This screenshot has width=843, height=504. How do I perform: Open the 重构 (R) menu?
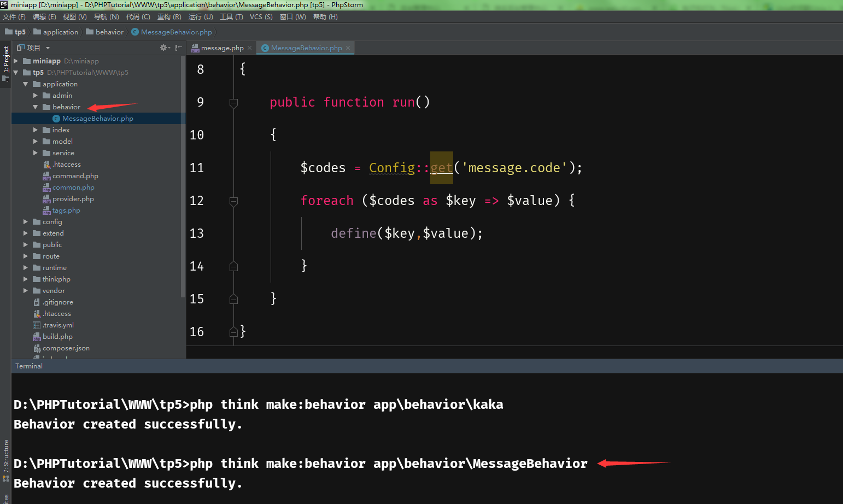click(169, 17)
